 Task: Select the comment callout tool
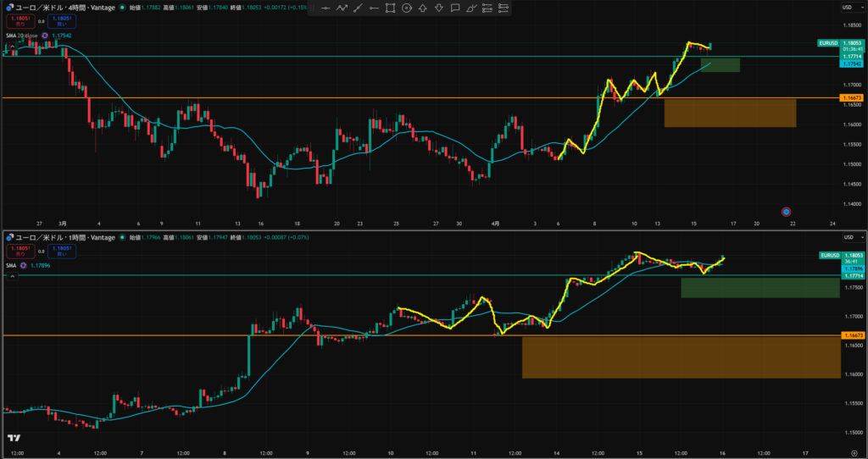[x=455, y=8]
